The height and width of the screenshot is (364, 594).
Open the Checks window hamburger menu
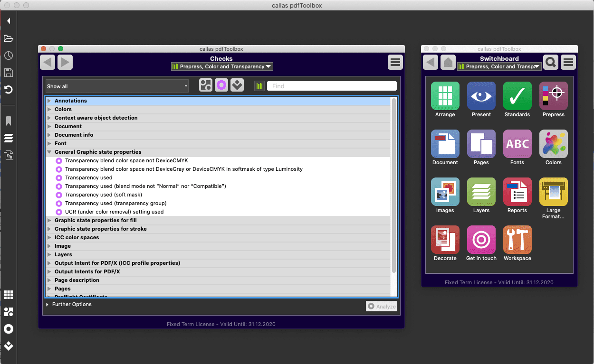[x=395, y=62]
